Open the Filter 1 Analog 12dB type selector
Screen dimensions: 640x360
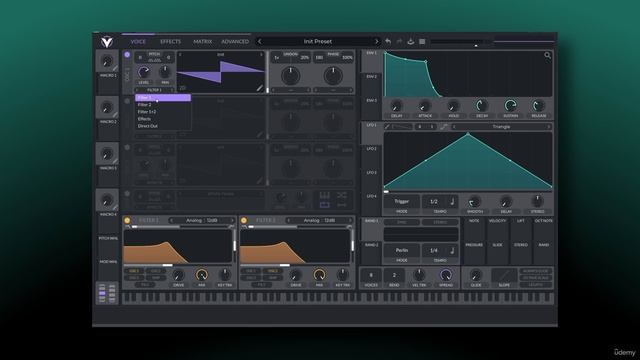pos(202,220)
